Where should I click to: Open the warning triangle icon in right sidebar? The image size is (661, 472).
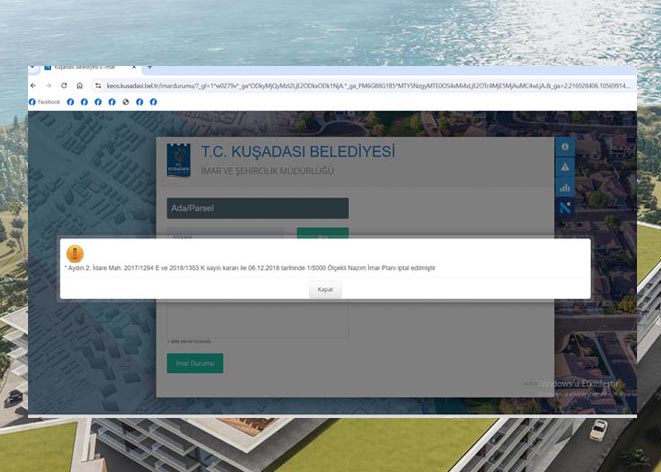tap(564, 167)
